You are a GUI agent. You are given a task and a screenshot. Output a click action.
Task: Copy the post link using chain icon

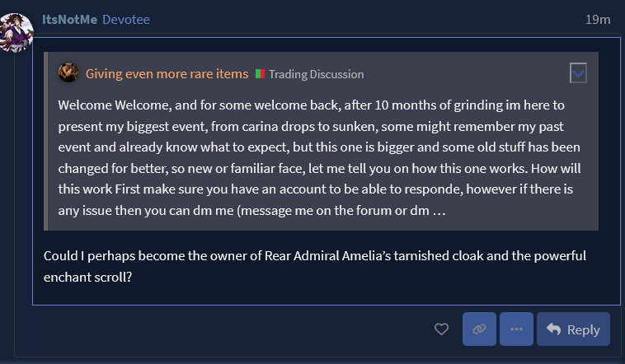(x=480, y=329)
